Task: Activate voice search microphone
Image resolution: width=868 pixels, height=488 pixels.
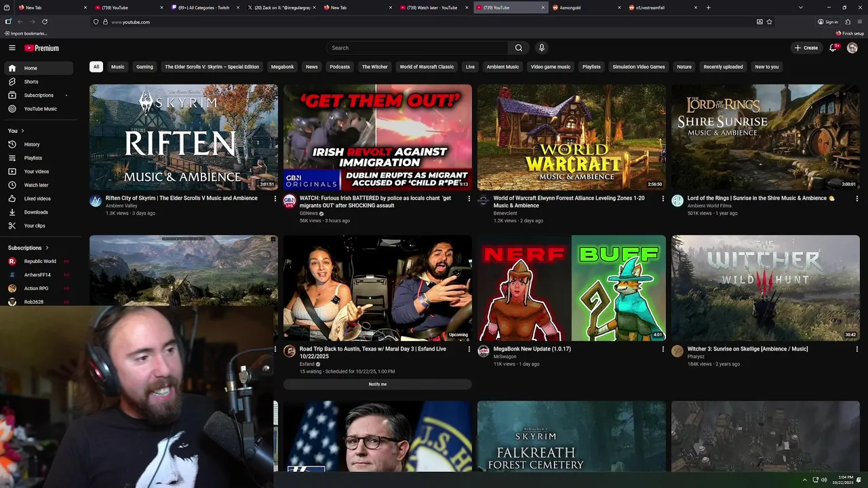Action: (541, 48)
